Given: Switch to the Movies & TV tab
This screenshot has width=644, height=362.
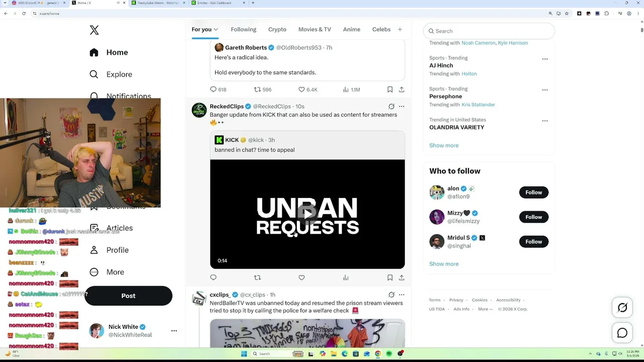Looking at the screenshot, I should point(314,29).
